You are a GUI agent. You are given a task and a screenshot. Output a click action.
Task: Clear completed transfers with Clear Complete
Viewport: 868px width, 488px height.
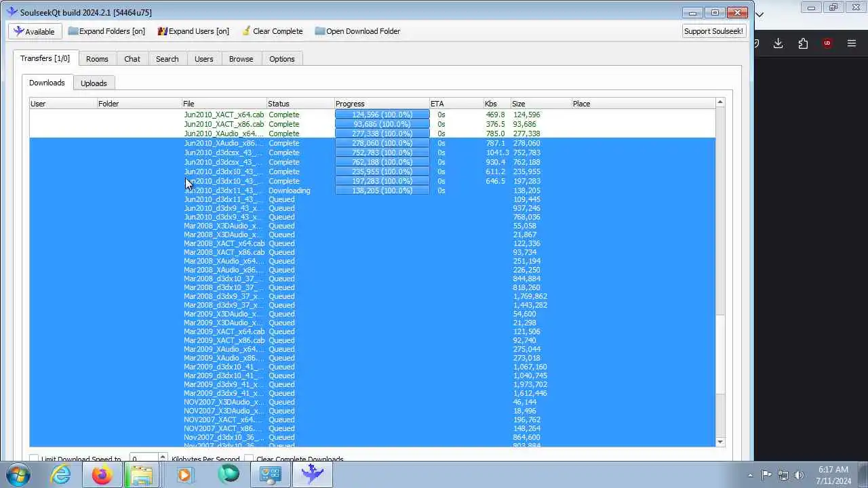tap(272, 31)
